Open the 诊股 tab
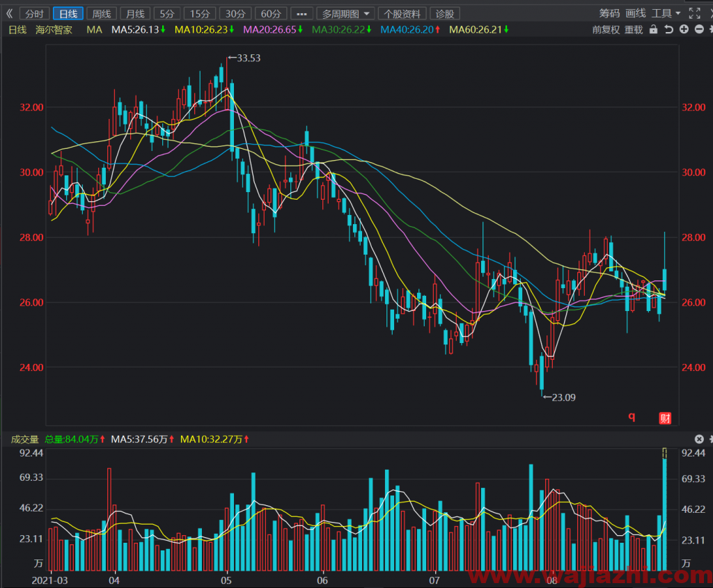The height and width of the screenshot is (588, 713). [x=445, y=14]
